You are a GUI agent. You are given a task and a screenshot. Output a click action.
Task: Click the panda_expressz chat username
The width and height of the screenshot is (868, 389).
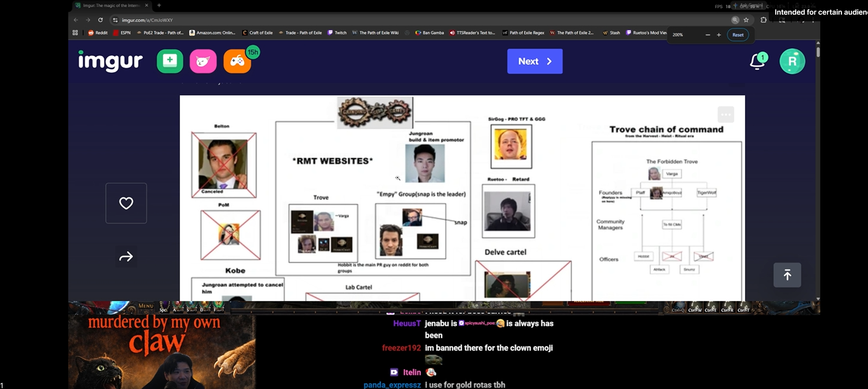[392, 385]
